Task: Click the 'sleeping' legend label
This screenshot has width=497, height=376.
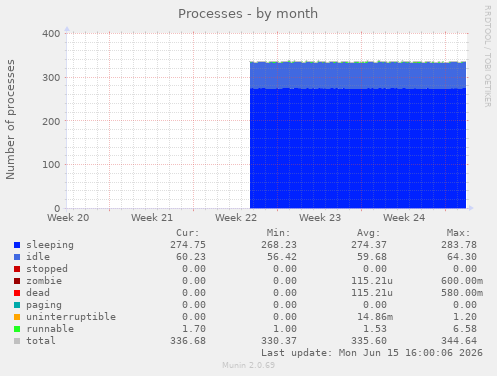Action: 50,245
